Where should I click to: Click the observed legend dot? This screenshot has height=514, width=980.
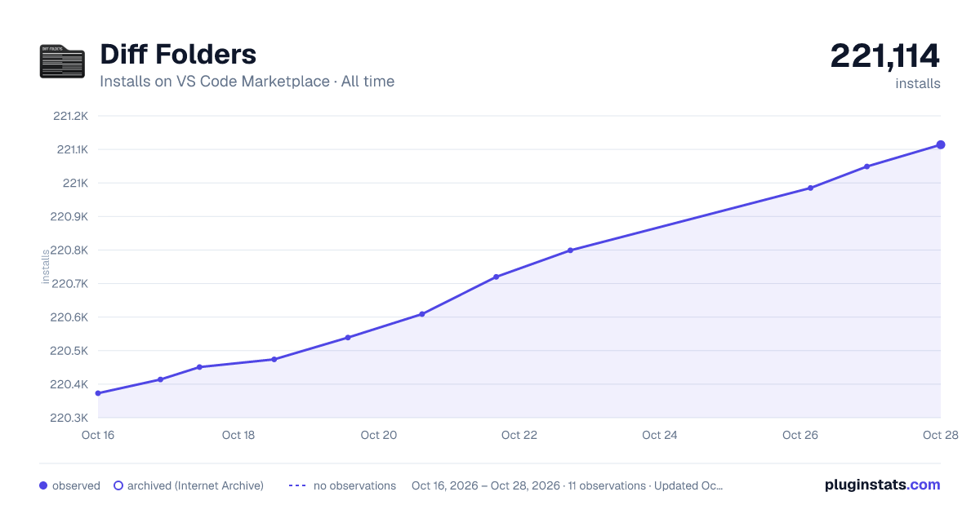(x=43, y=485)
